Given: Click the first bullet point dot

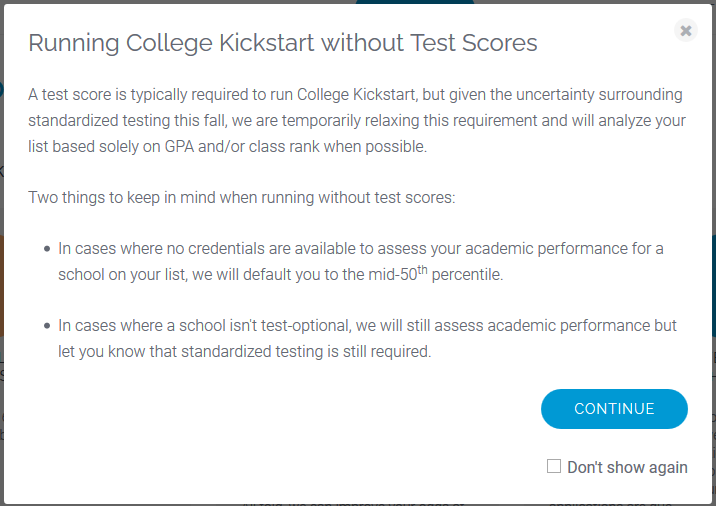Looking at the screenshot, I should (x=47, y=249).
